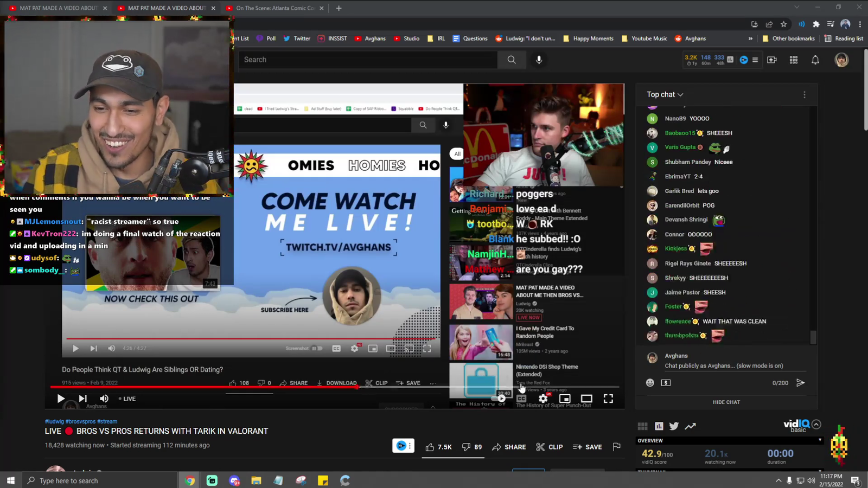The height and width of the screenshot is (488, 868).
Task: Click the Chrome install app icon in the address bar
Action: pos(754,24)
